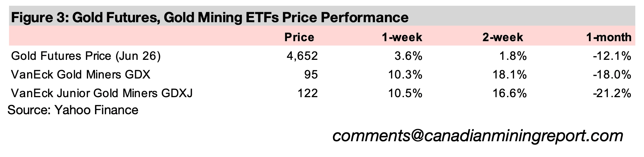
Task: Select the Gold Futures Price row label
Action: coord(86,56)
